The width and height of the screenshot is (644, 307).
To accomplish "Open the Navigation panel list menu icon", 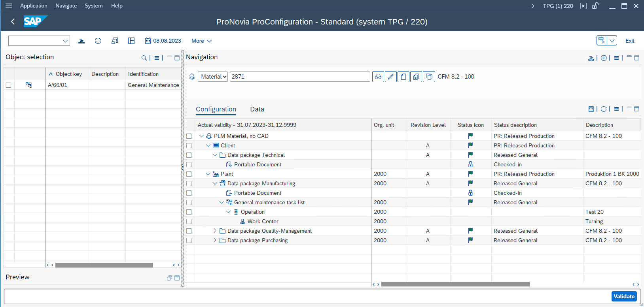I will point(616,58).
